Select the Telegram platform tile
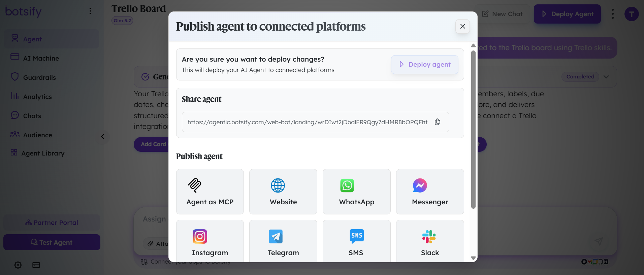The height and width of the screenshot is (275, 644). (283, 241)
